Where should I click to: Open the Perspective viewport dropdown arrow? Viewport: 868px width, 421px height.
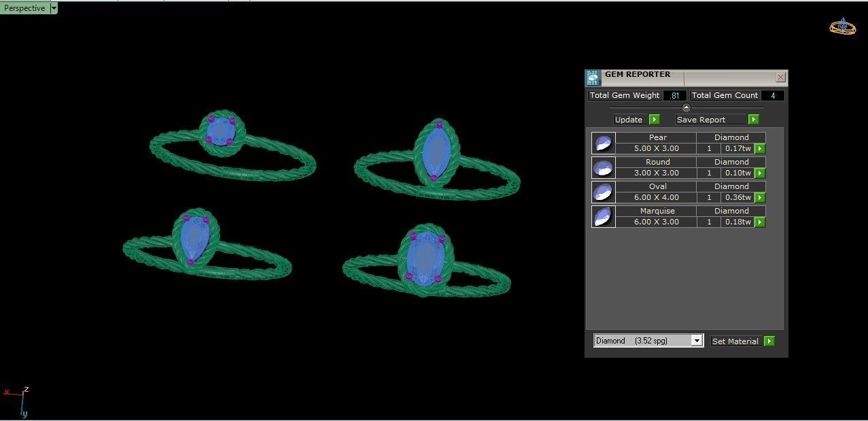point(54,8)
